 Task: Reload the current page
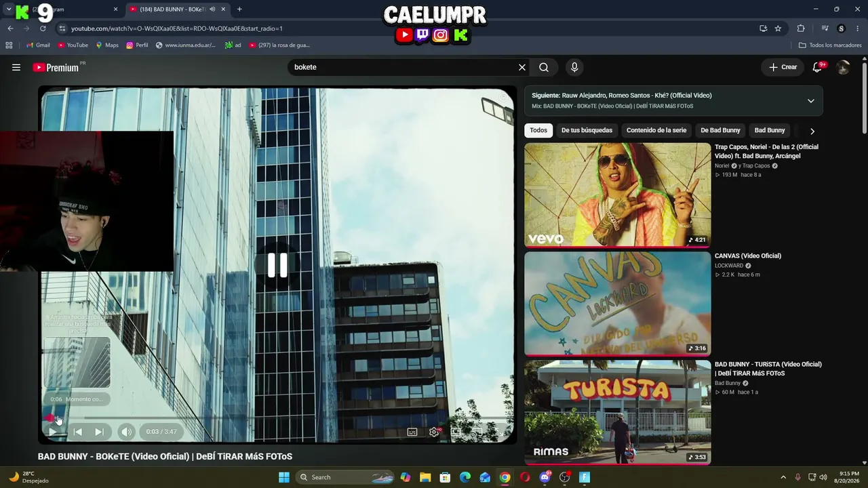[x=43, y=28]
